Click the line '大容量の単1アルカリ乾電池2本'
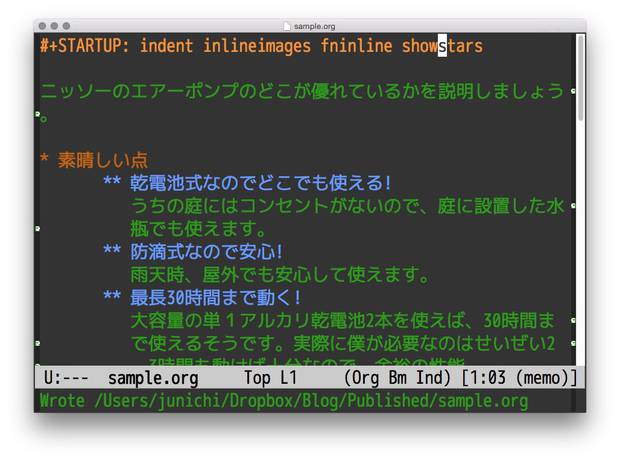Image resolution: width=620 pixels, height=461 pixels. (342, 320)
